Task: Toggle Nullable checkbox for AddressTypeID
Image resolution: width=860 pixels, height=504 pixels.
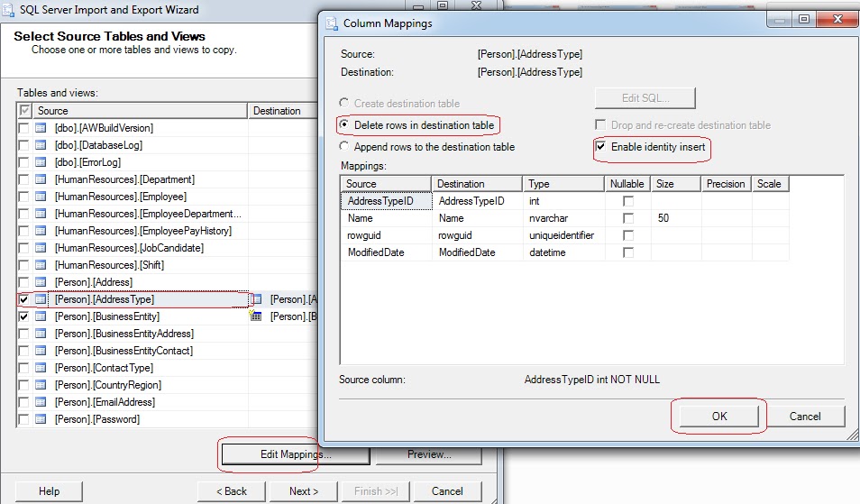Action: click(628, 201)
